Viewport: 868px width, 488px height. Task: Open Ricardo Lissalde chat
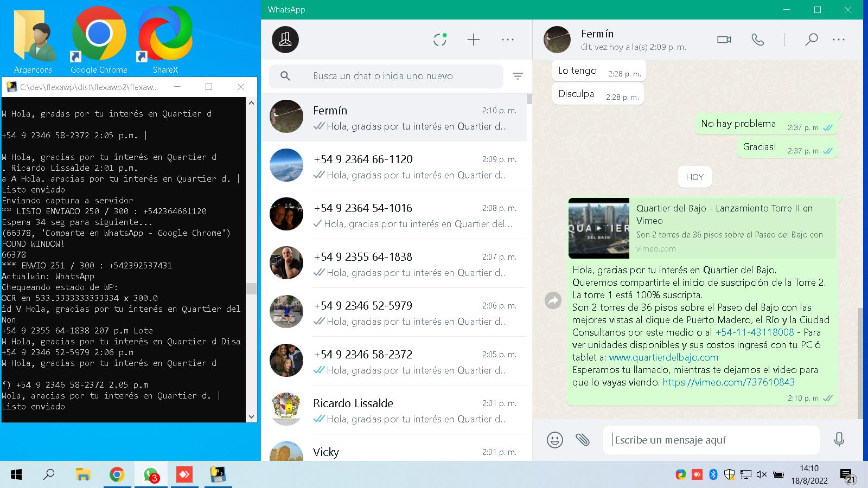point(394,410)
